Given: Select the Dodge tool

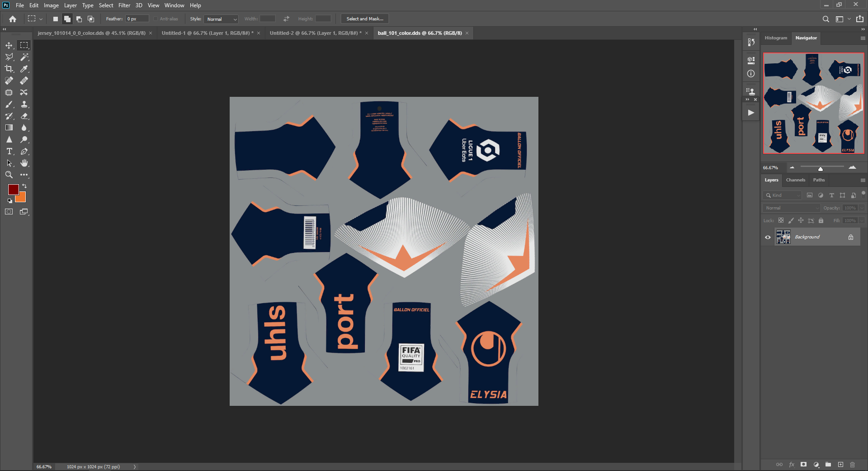Looking at the screenshot, I should [24, 139].
